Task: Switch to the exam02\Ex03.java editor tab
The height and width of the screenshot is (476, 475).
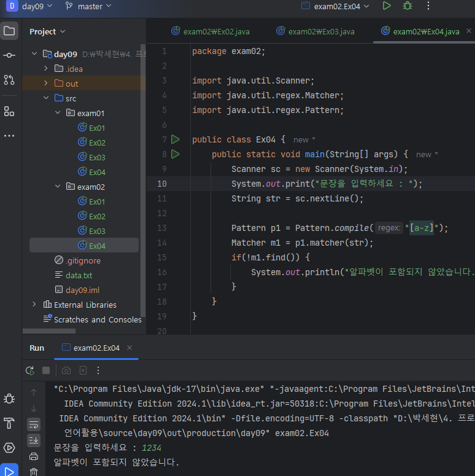Action: (x=321, y=31)
